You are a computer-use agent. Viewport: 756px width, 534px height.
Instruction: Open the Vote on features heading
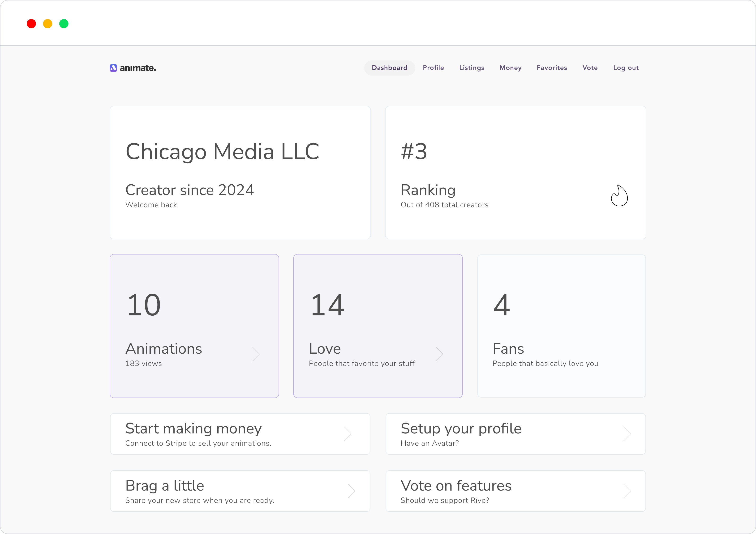click(x=456, y=485)
